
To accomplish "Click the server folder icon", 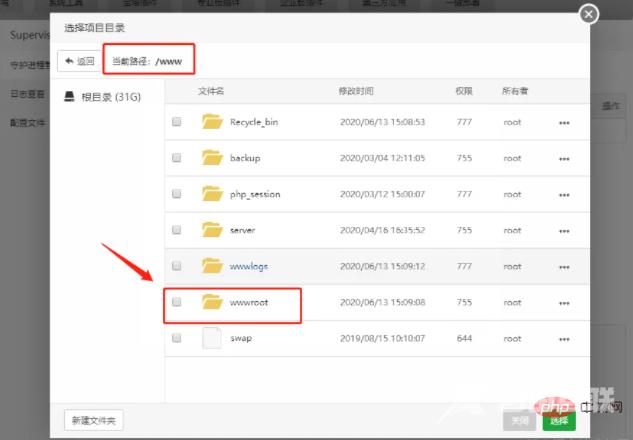I will [211, 230].
